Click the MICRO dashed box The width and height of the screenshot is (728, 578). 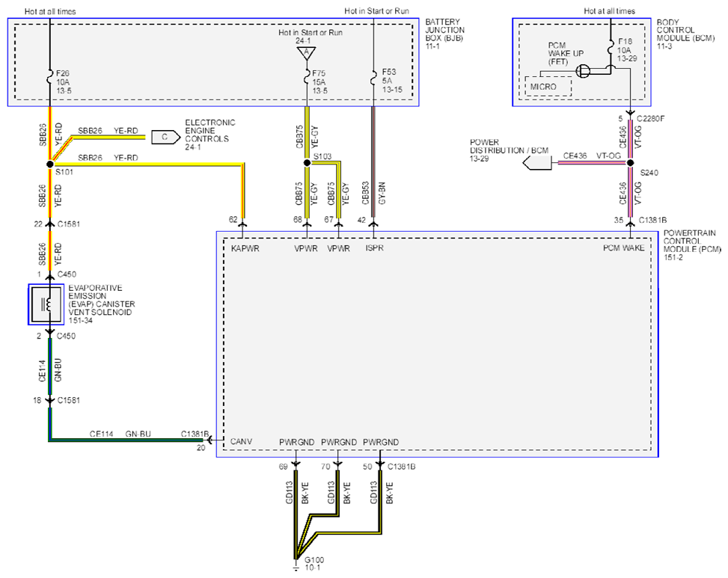[x=548, y=86]
